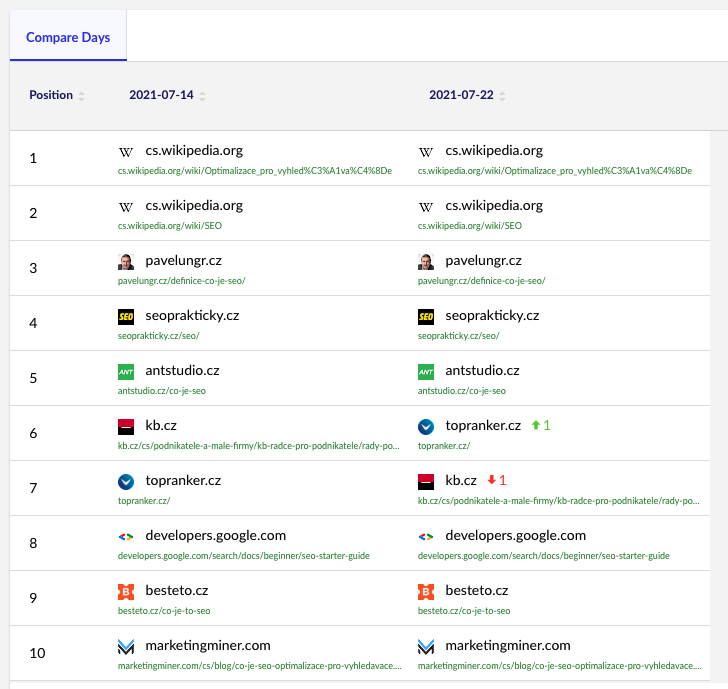728x689 pixels.
Task: Click marketingminer.com favicon in 2021-07-22 column
Action: 426,647
